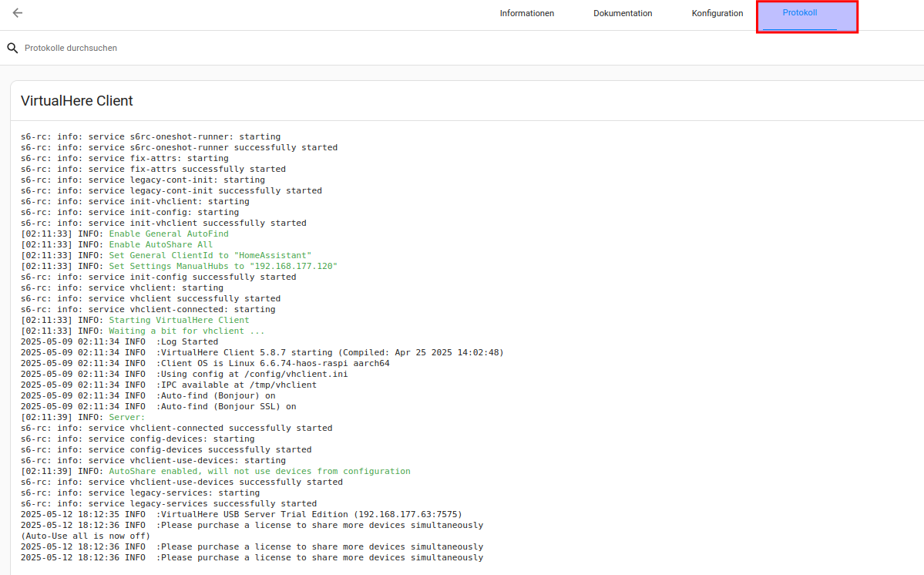This screenshot has width=924, height=575.
Task: Click the Auto-Use all is now off line
Action: click(86, 536)
